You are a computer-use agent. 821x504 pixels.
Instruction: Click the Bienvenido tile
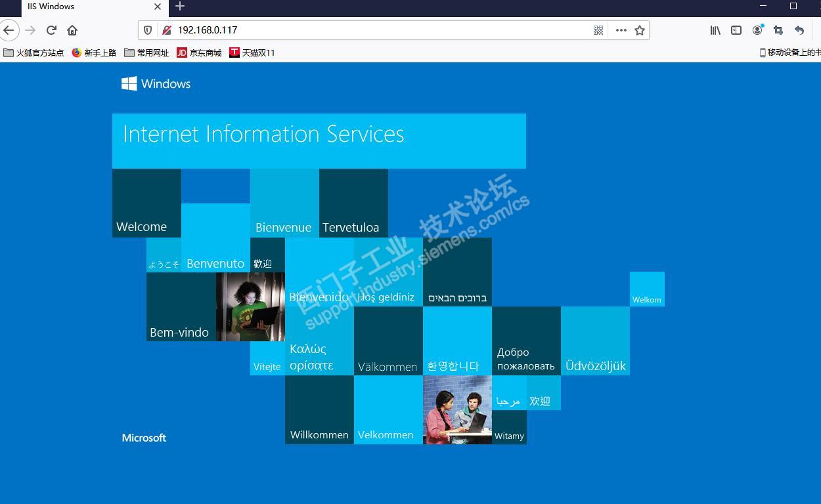pyautogui.click(x=319, y=272)
